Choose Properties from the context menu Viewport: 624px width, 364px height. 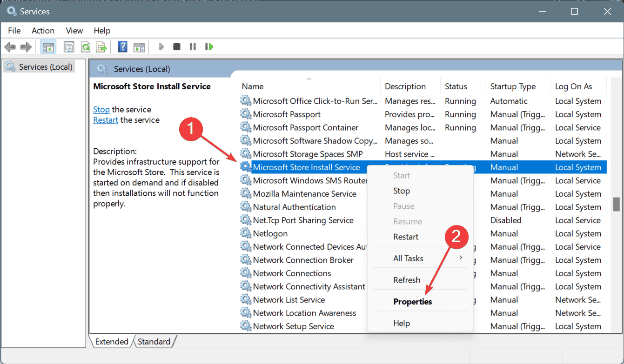coord(412,302)
